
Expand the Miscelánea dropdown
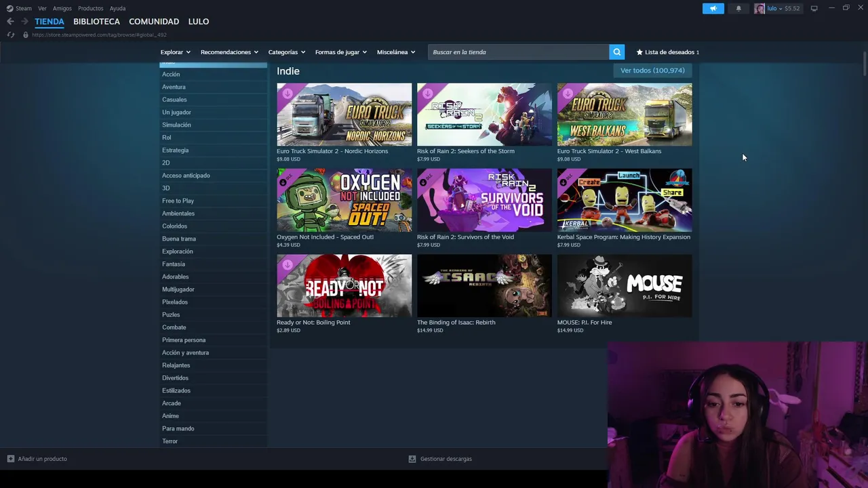396,52
